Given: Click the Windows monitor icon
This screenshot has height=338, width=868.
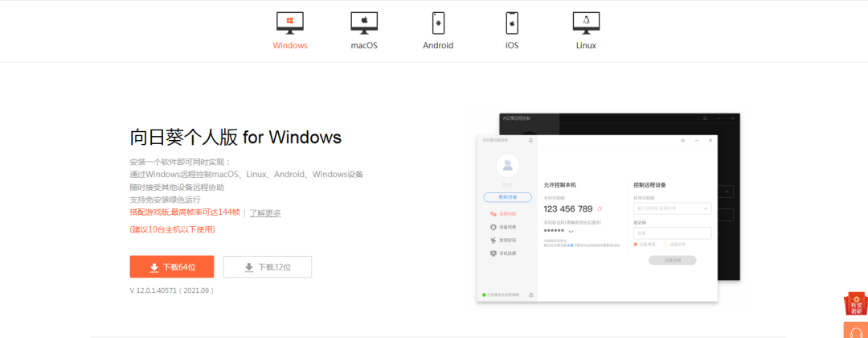Looking at the screenshot, I should [x=289, y=23].
